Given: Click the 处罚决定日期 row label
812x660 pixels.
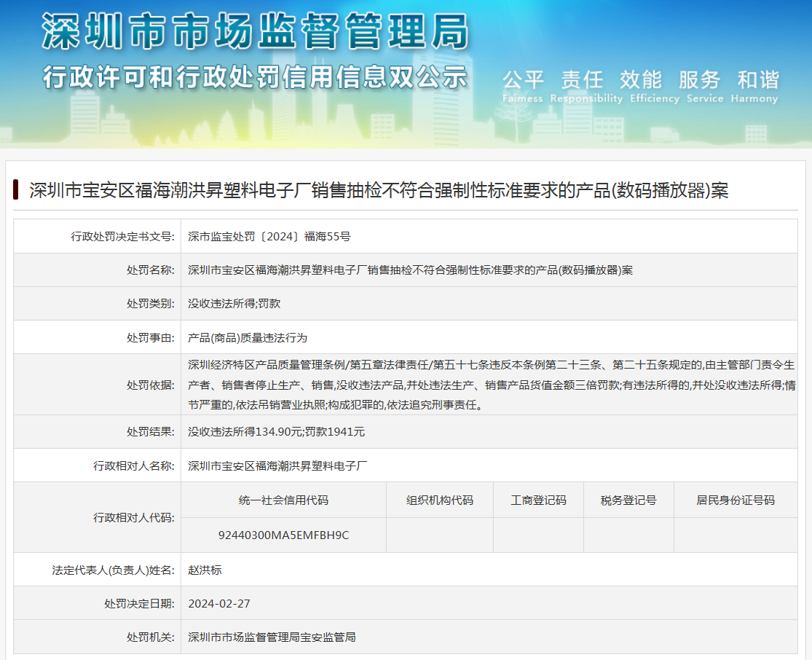Looking at the screenshot, I should tap(139, 603).
